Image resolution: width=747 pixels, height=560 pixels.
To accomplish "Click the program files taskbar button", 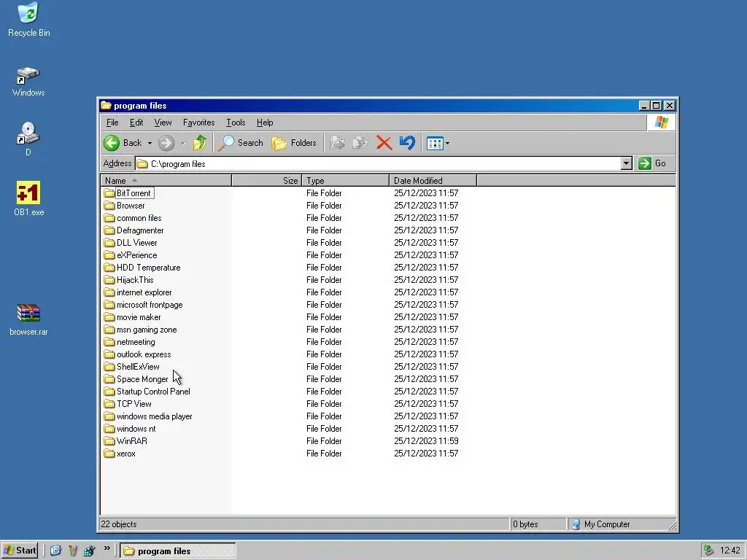I will click(178, 551).
